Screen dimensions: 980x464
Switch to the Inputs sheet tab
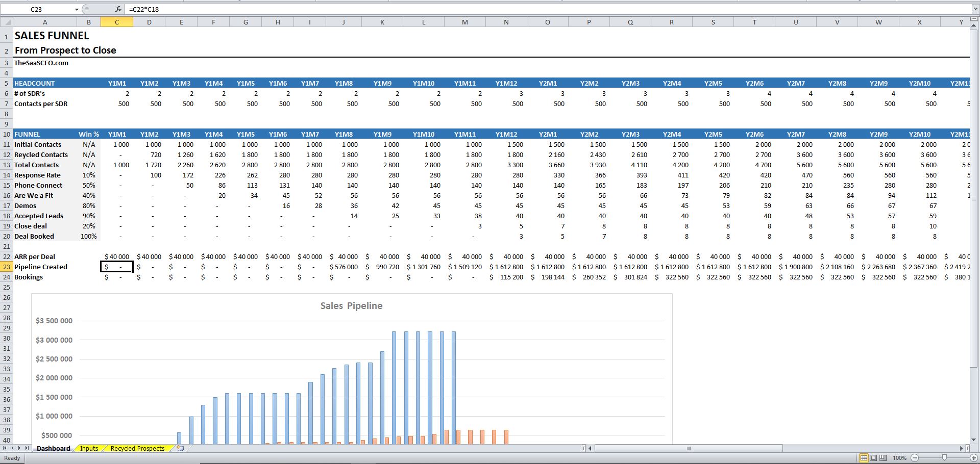click(89, 448)
